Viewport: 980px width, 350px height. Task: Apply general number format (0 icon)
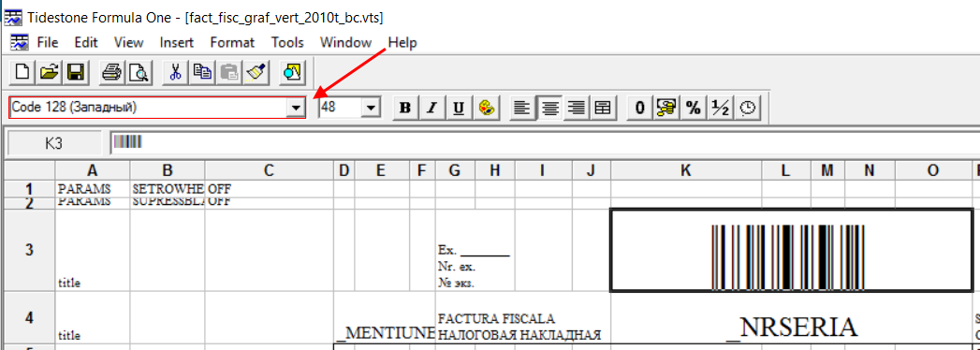point(639,109)
